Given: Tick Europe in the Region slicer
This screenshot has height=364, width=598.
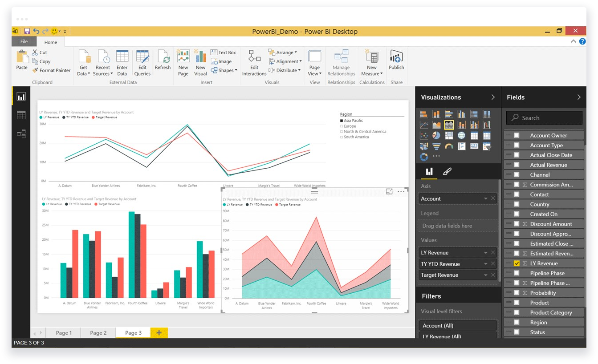Looking at the screenshot, I should pyautogui.click(x=342, y=126).
